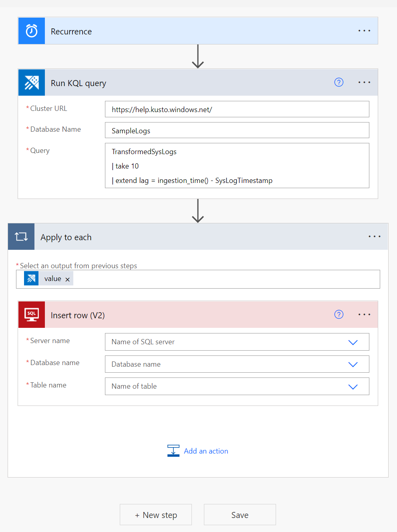Click the Cluster URL input field
Image resolution: width=397 pixels, height=532 pixels.
[x=237, y=109]
